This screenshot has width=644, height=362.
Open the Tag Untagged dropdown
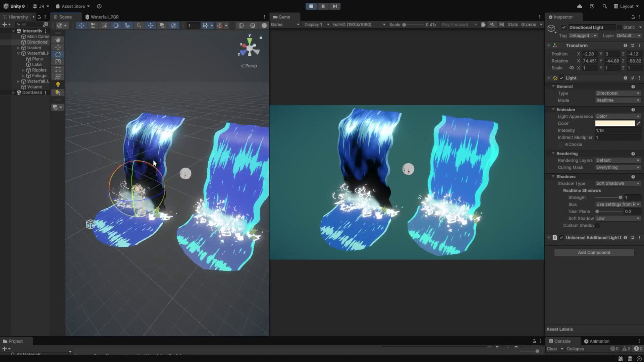coord(583,36)
